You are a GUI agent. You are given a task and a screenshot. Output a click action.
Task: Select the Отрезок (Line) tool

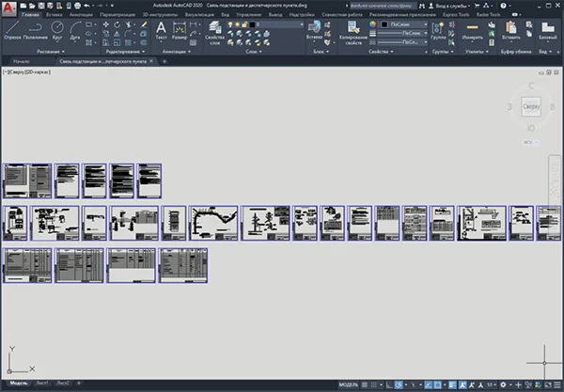coord(12,30)
